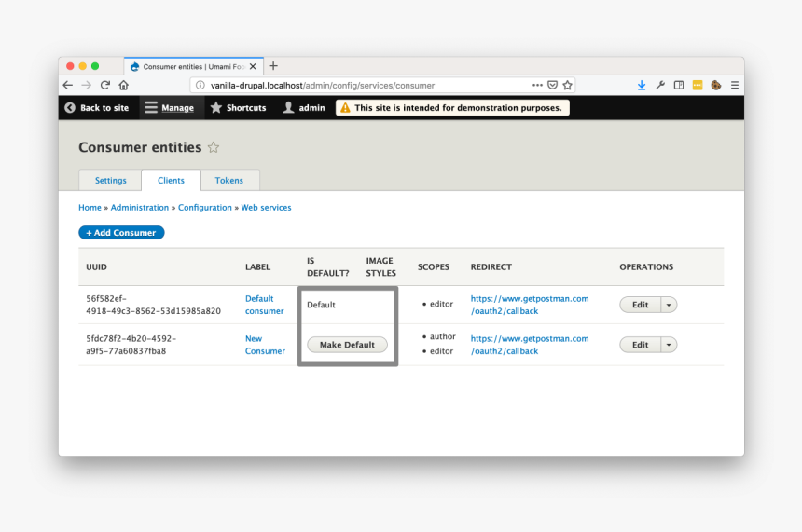Toggle the browser sidebar icon
The image size is (802, 532).
(x=679, y=86)
